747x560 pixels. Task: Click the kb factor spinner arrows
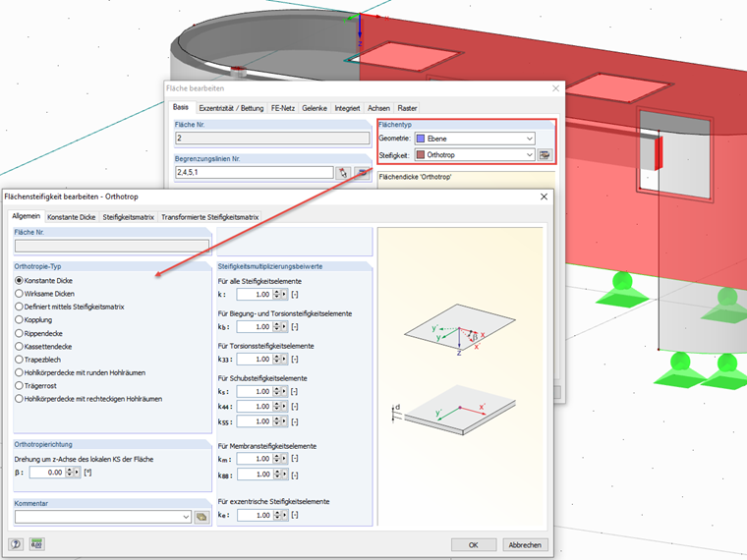click(276, 326)
